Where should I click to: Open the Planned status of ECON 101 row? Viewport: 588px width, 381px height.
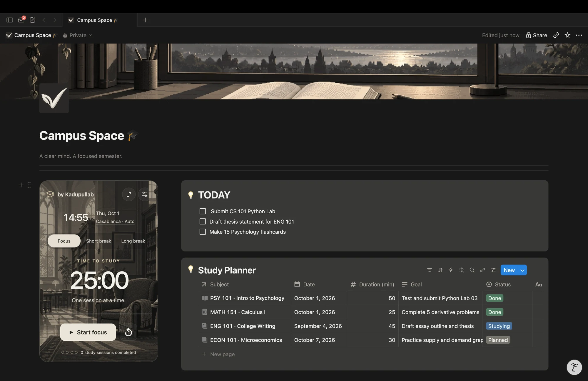[x=498, y=340]
